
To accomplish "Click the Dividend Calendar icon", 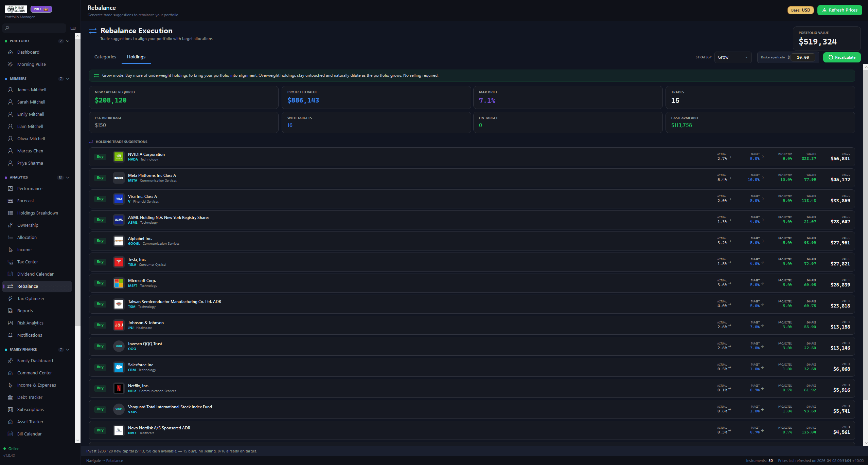I will tap(11, 274).
